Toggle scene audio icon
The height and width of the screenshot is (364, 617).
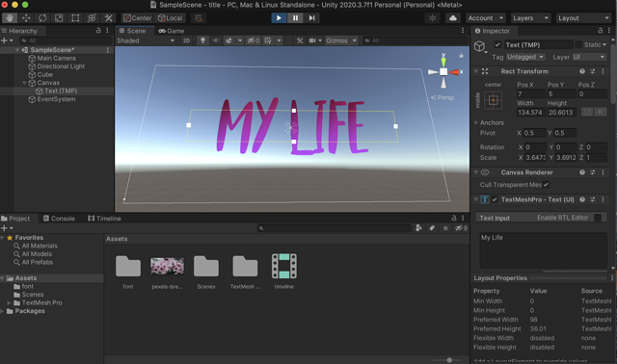pos(216,40)
